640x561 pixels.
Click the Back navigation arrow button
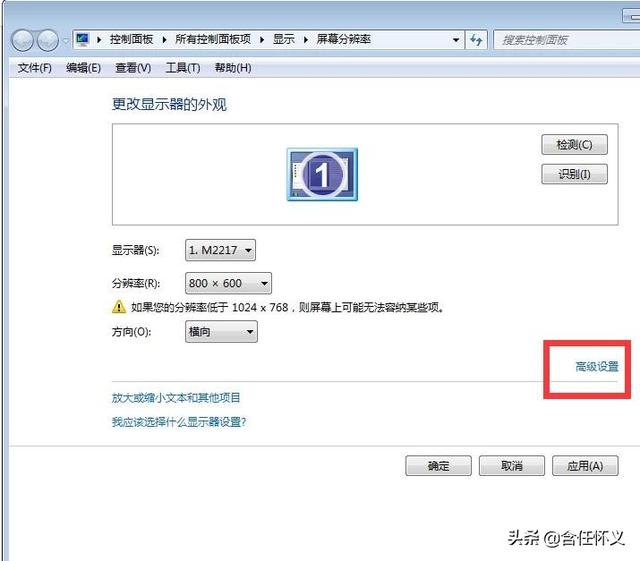point(22,40)
